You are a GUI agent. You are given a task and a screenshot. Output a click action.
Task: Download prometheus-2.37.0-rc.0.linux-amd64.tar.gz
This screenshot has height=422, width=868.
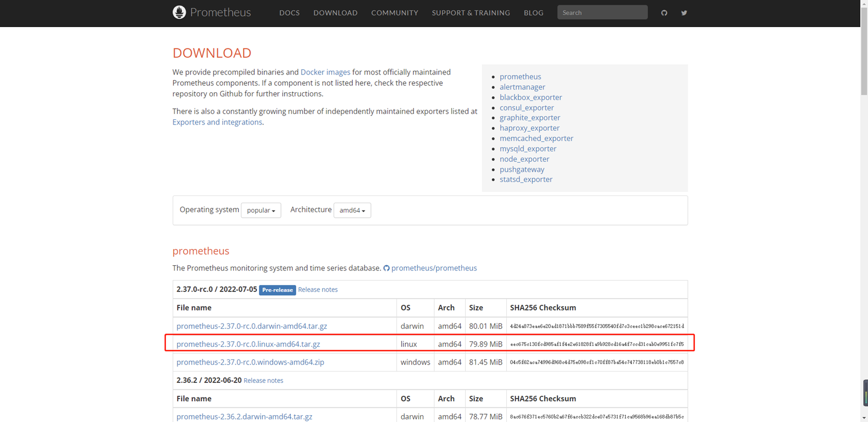coord(248,344)
